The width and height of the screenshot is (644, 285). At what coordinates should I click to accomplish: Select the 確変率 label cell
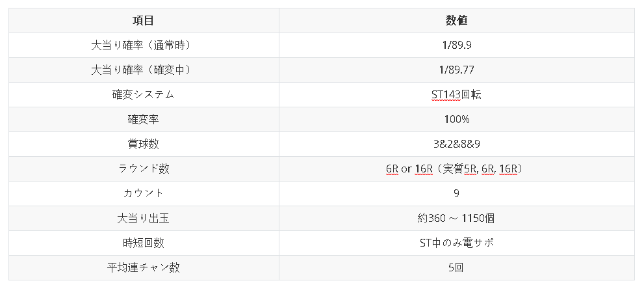coord(143,120)
